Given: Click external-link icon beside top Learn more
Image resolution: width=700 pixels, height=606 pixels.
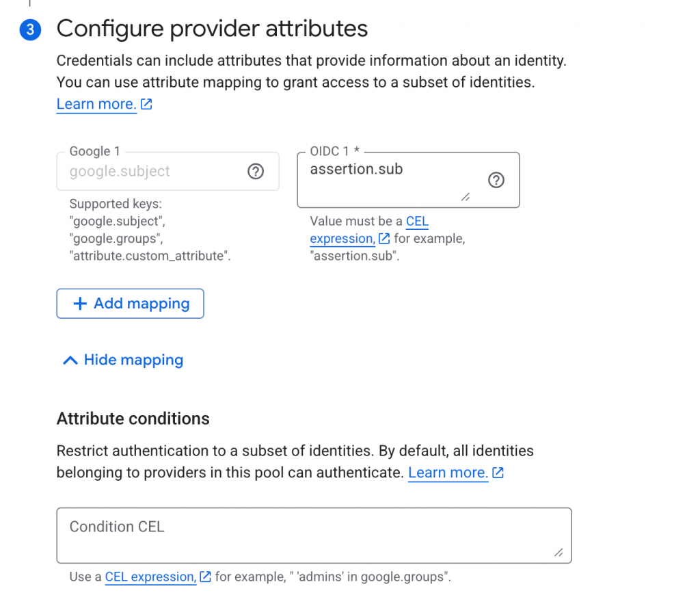Looking at the screenshot, I should point(146,105).
